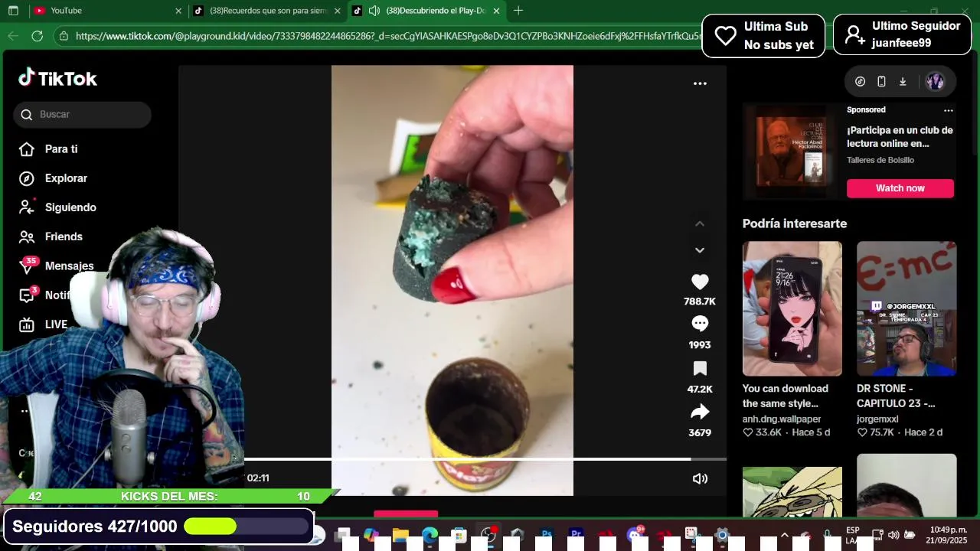
Task: Open Microsoft Edge from the taskbar
Action: pos(430,535)
